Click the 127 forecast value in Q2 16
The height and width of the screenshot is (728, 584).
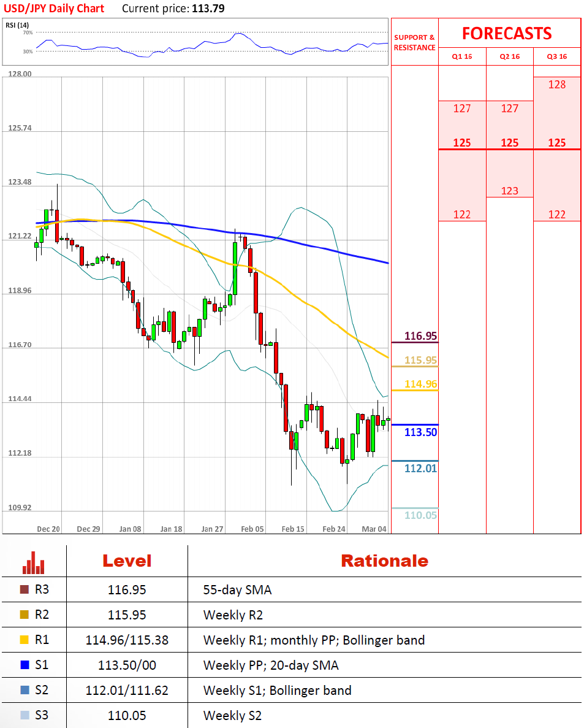(510, 108)
